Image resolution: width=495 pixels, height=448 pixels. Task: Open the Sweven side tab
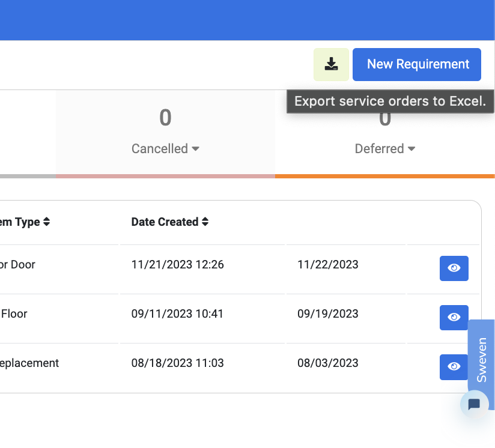tap(481, 360)
